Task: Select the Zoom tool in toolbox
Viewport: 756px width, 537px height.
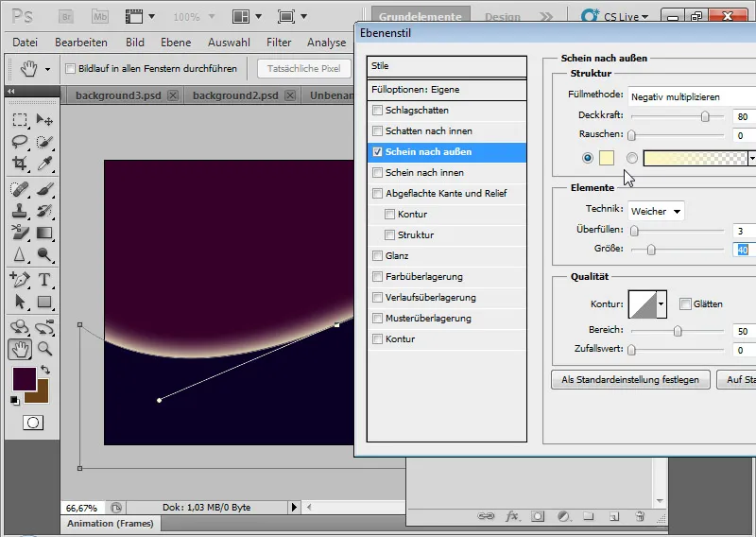Action: pos(44,349)
